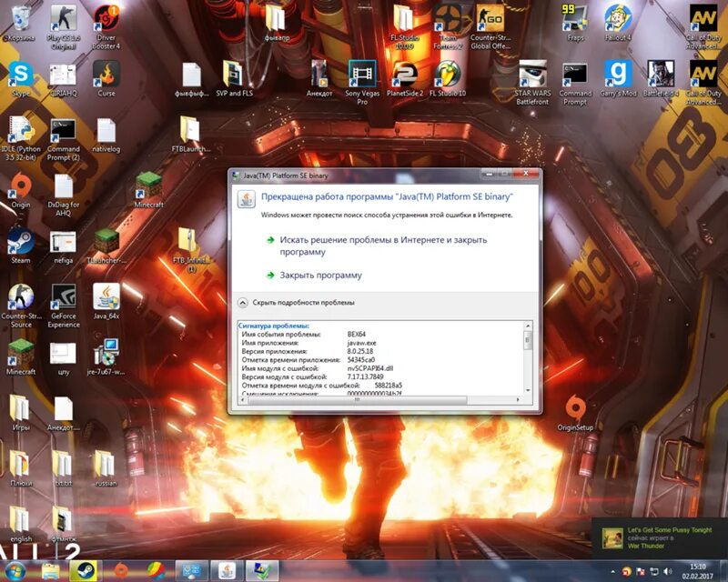
Task: Select the russian folder icon
Action: (x=106, y=468)
